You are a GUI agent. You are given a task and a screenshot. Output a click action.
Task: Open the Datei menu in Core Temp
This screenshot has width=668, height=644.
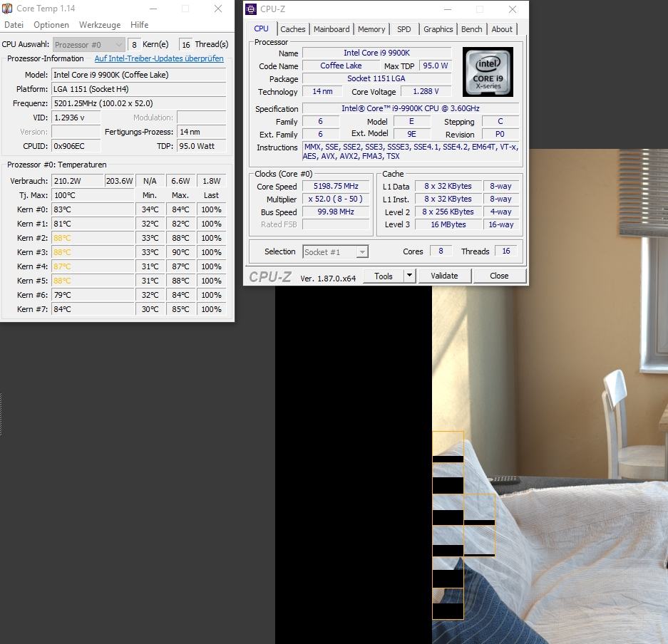pos(14,25)
